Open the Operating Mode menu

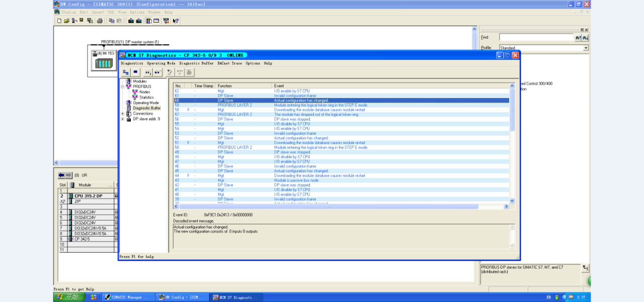pos(161,63)
